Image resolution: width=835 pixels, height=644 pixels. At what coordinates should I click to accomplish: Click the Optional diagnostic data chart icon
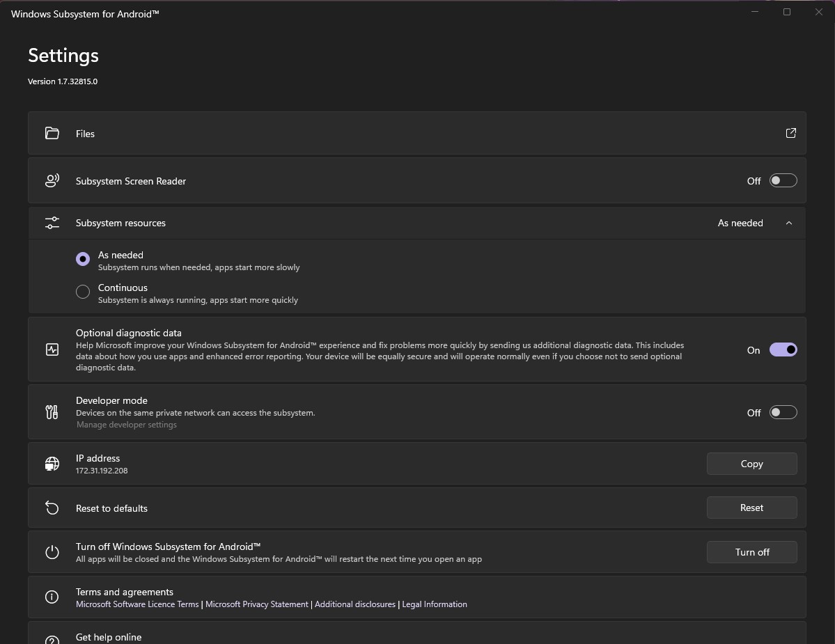pos(52,350)
